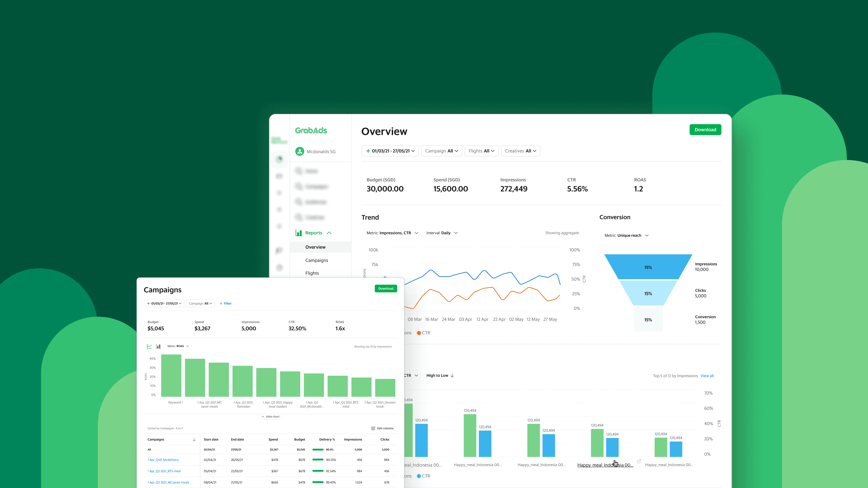
Task: Click the Download button on Overview page
Action: (x=705, y=130)
